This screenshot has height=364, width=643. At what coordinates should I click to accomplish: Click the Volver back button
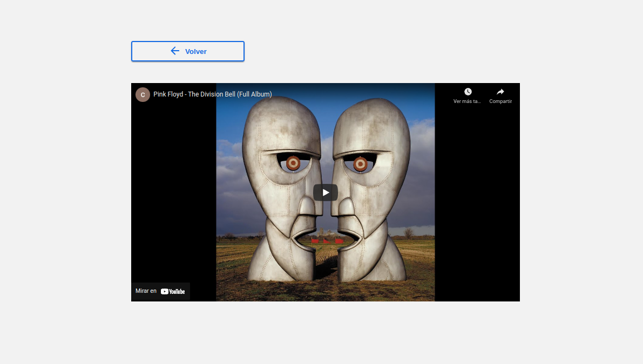(188, 51)
